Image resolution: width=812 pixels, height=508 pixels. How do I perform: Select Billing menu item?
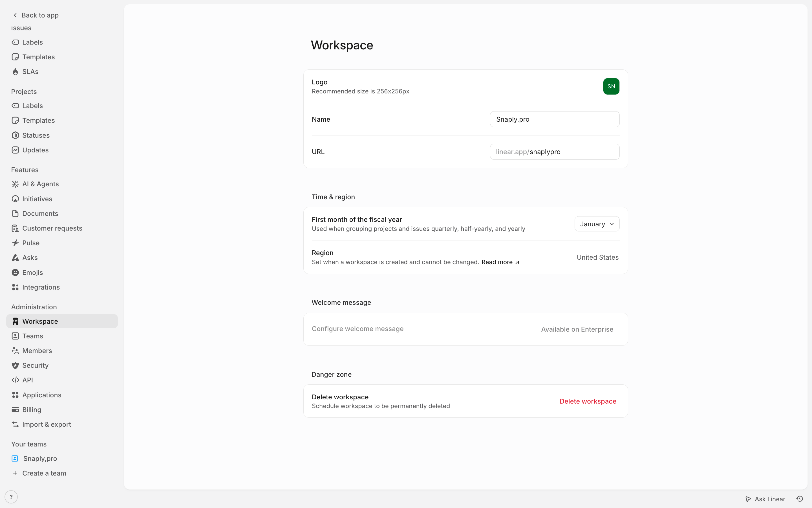(x=62, y=410)
